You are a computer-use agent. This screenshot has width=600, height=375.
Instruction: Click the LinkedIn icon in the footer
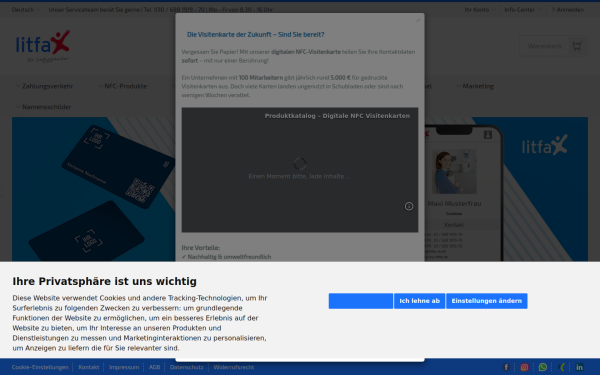click(579, 367)
